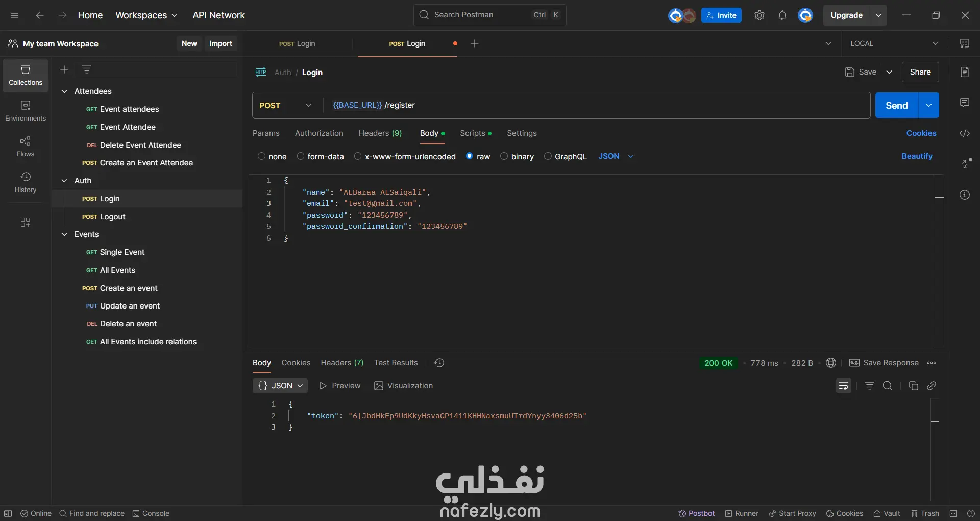Toggle word wrap in response body

[x=844, y=386]
